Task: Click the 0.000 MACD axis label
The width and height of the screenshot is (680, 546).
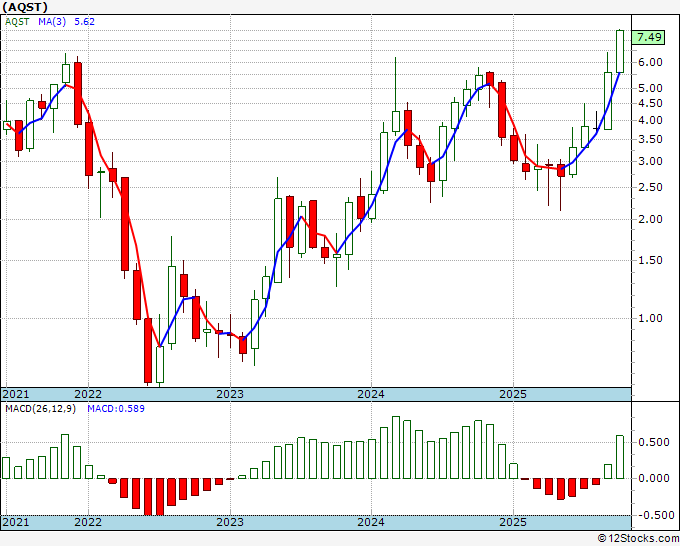Action: [654, 478]
